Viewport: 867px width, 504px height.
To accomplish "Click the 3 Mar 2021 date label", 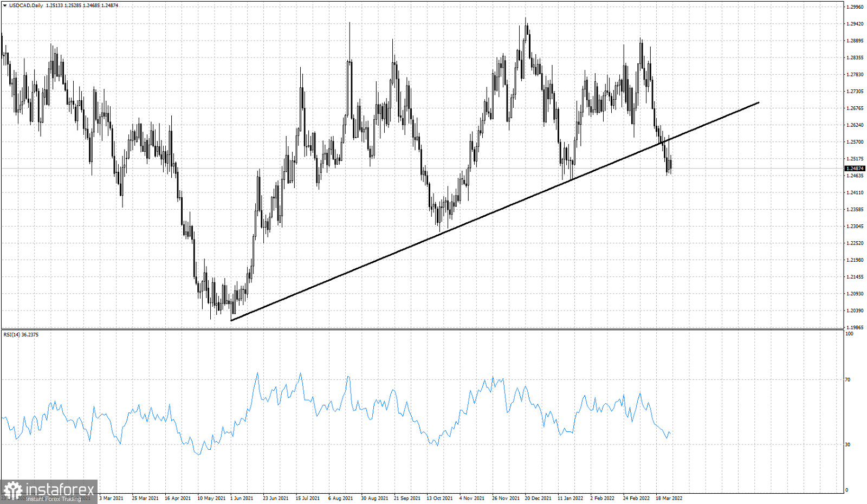I will 111,498.
